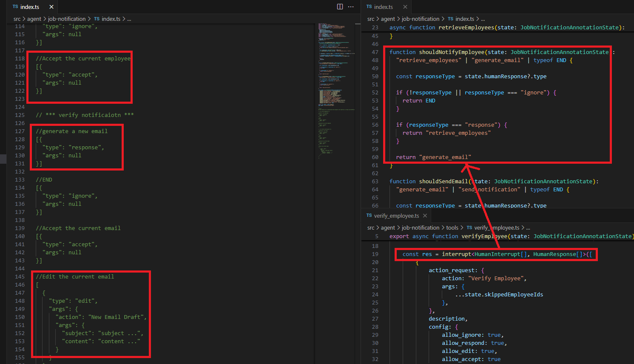This screenshot has width=634, height=364.
Task: Click '"content": "content ..."' line
Action: tap(101, 341)
